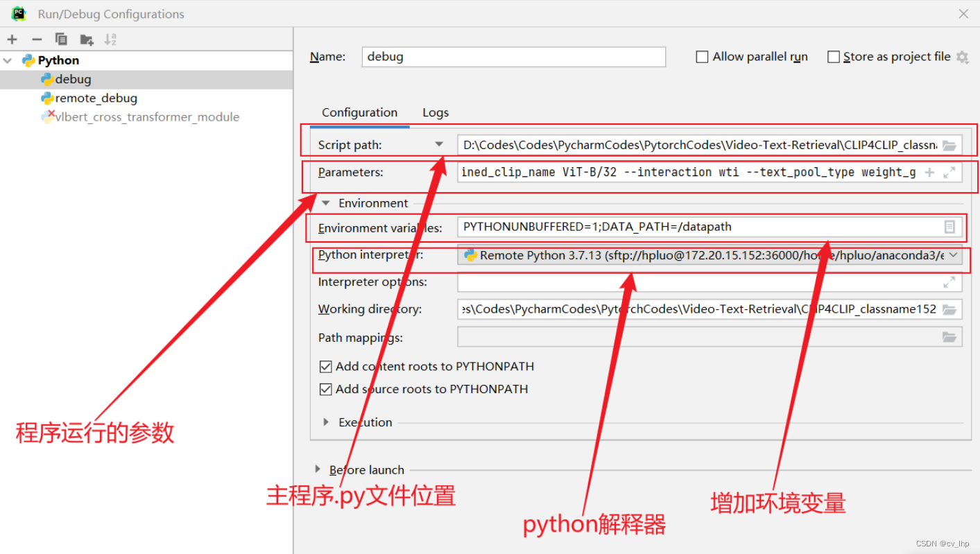Edit environment variables list icon
The image size is (980, 554).
coord(949,227)
